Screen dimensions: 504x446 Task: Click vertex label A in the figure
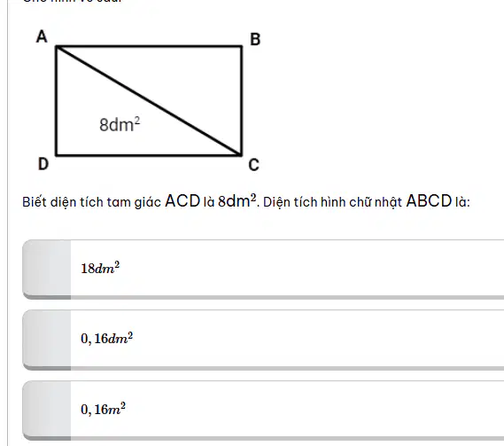[x=42, y=36]
